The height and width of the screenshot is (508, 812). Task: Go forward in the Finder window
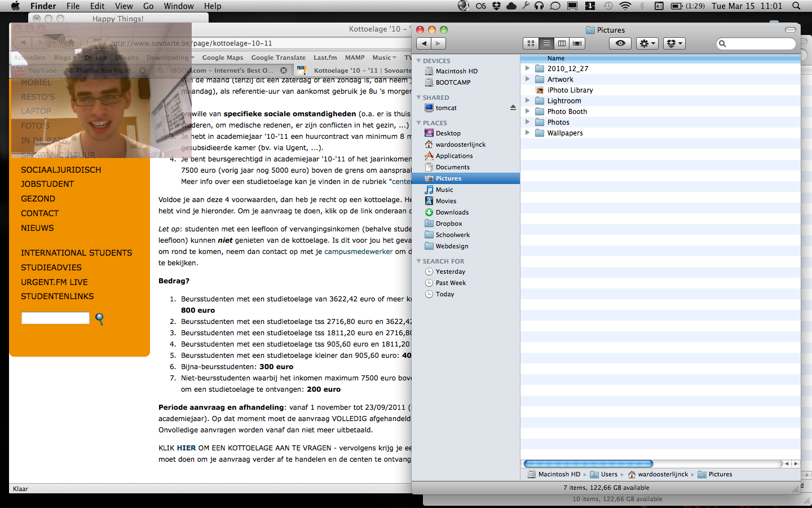[x=439, y=43]
